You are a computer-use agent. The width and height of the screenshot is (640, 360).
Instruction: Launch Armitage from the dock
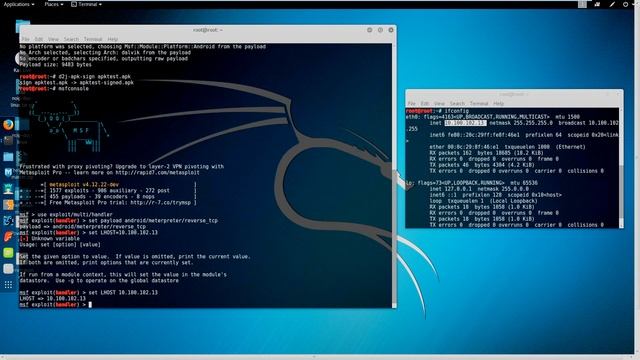tap(8, 189)
